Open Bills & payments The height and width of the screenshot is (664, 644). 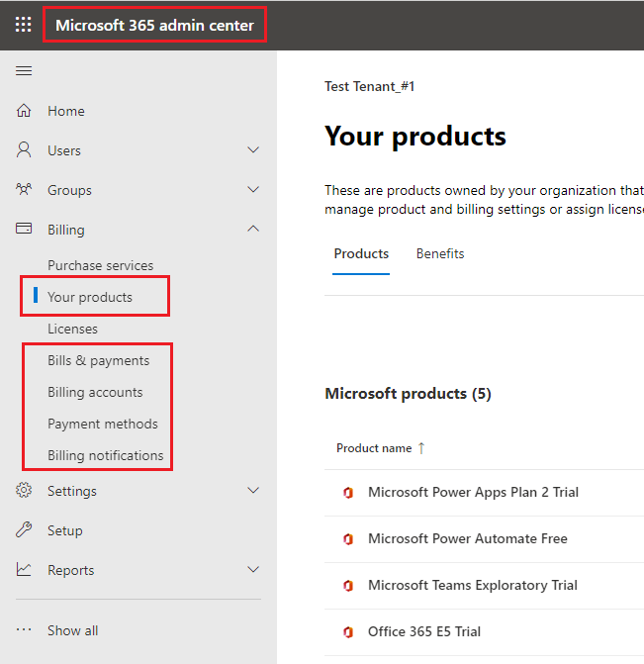[98, 360]
